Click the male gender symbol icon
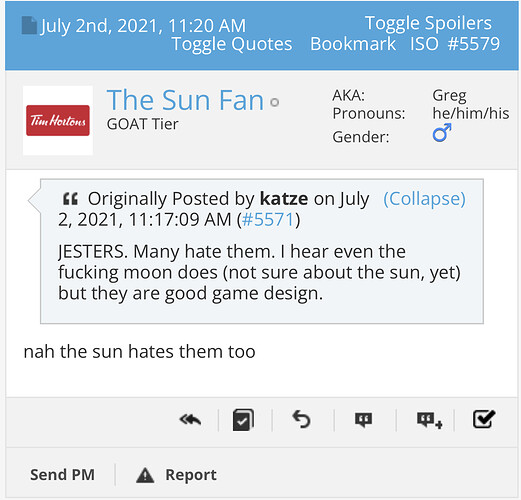The image size is (521, 500). (x=442, y=133)
